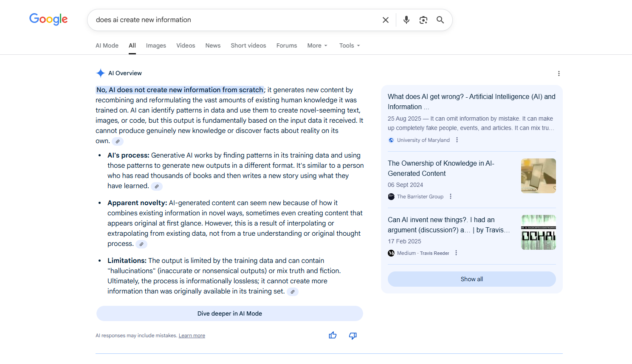Open source link after first overview paragraph
The image size is (632, 364).
point(118,141)
